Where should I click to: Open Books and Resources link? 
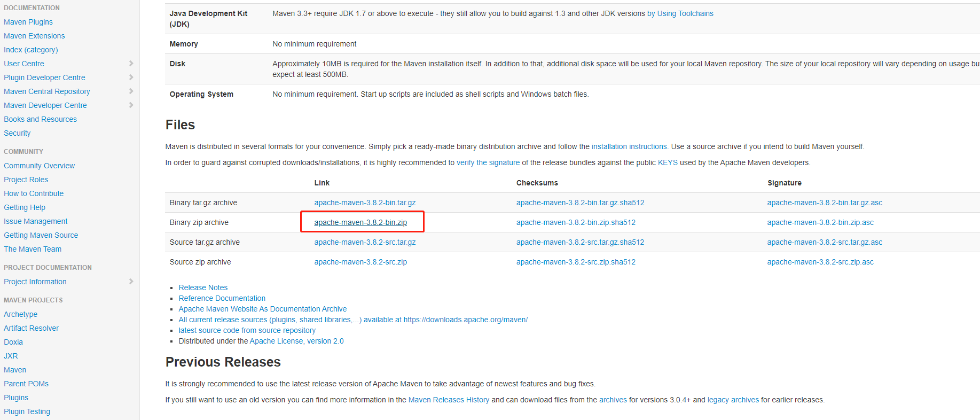[x=40, y=119]
